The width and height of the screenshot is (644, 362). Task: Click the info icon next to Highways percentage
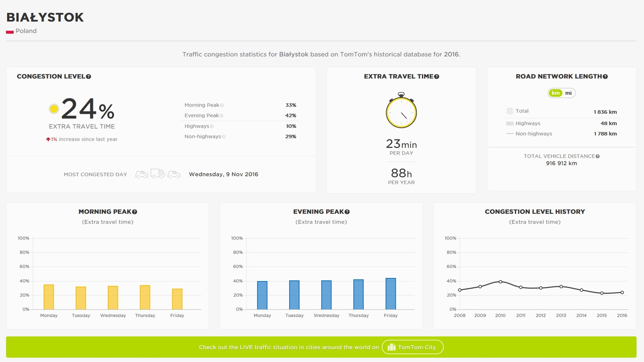click(x=212, y=126)
